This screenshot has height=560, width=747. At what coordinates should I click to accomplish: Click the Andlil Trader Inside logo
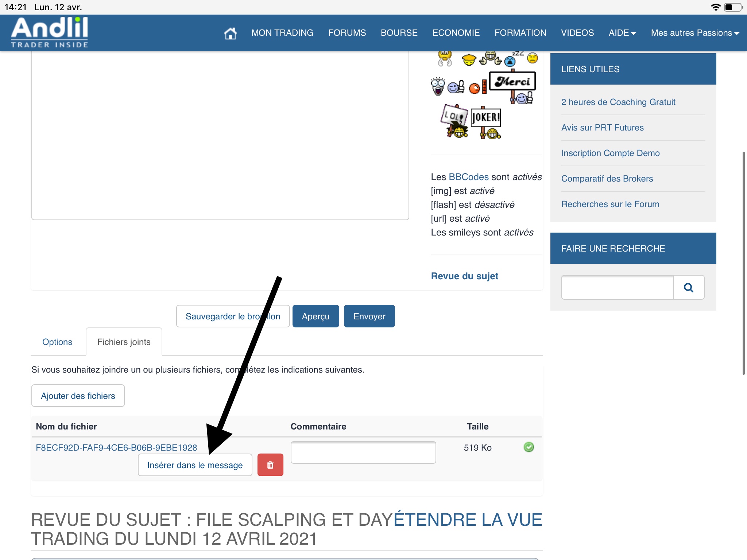[50, 32]
